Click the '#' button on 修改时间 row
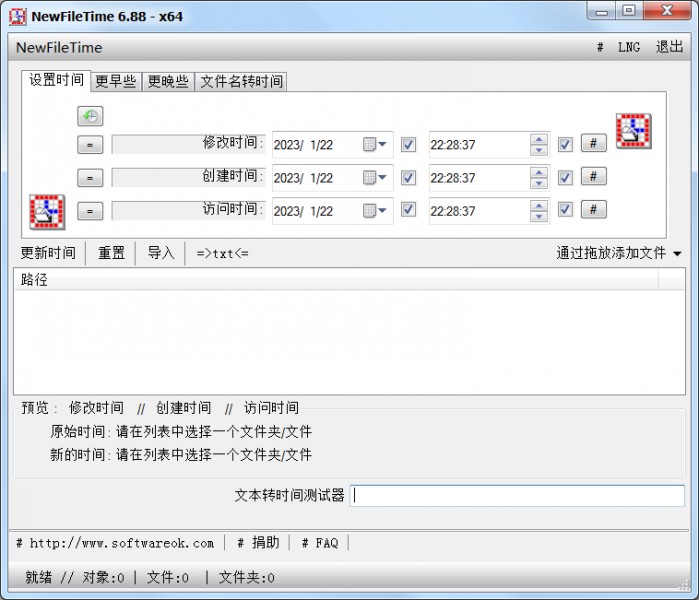Screen dimensions: 699x600 point(593,144)
